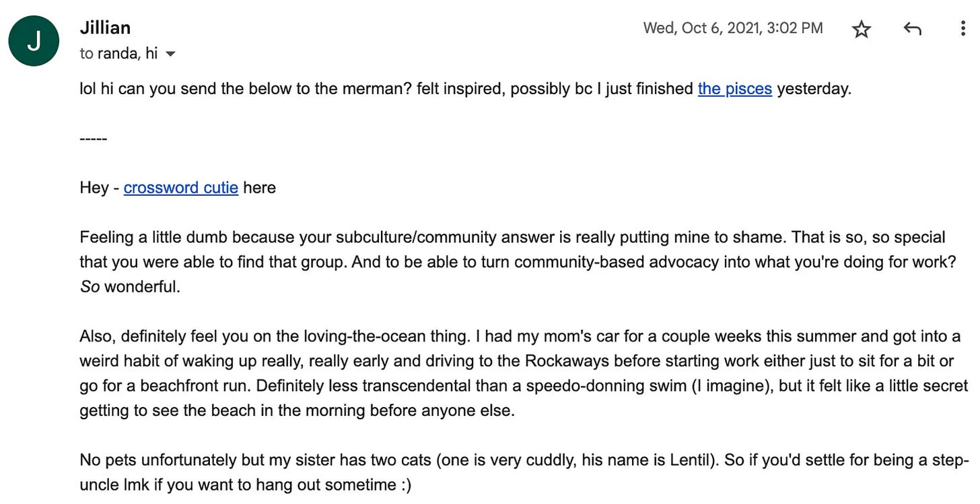The image size is (980, 504).
Task: Click the paragraph starting Also, definitely feel you
Action: click(x=524, y=373)
